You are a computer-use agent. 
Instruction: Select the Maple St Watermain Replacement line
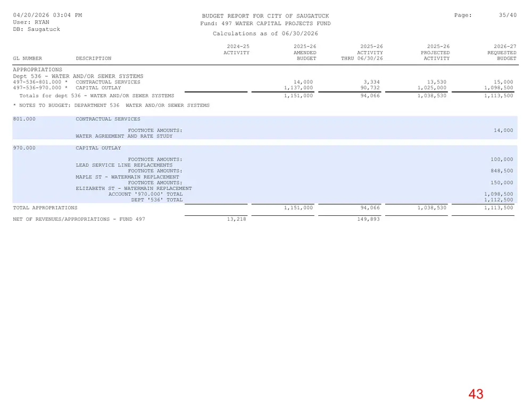(127, 177)
